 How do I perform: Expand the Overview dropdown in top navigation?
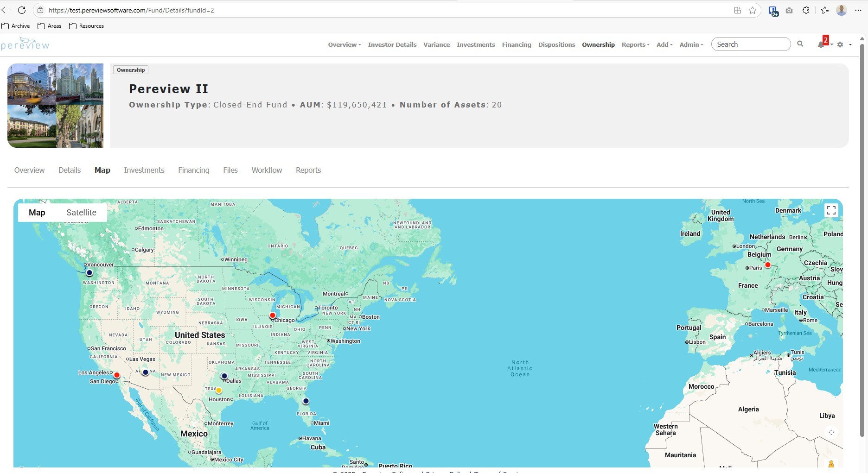(x=344, y=44)
